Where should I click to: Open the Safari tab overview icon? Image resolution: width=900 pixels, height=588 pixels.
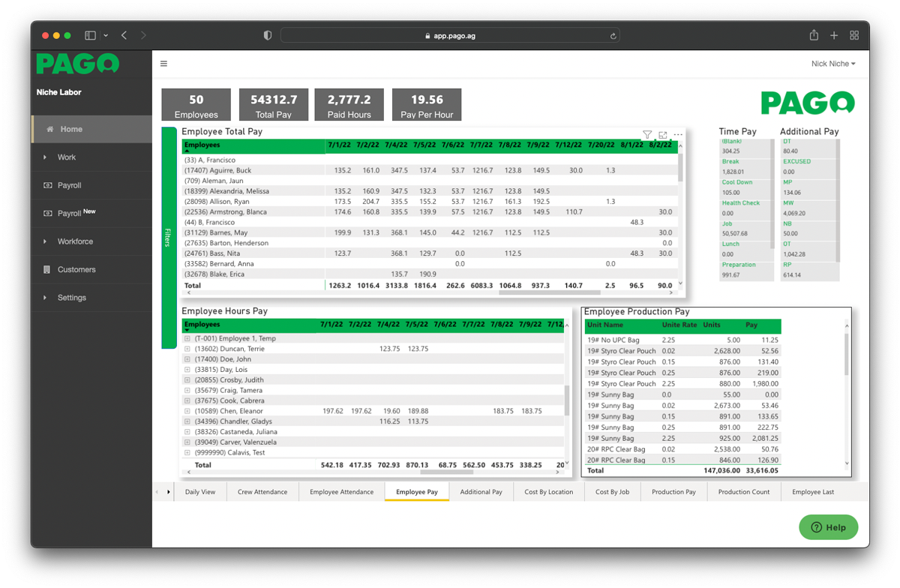point(854,35)
